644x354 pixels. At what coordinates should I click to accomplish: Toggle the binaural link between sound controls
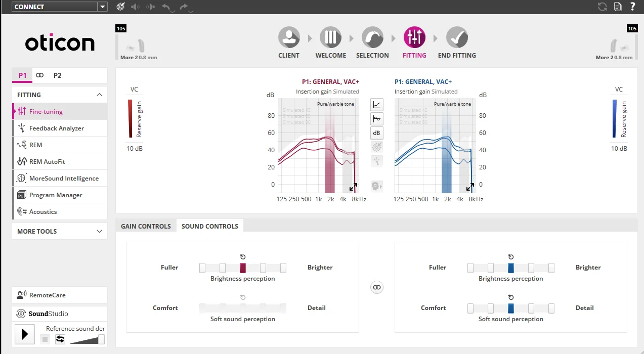click(x=377, y=287)
